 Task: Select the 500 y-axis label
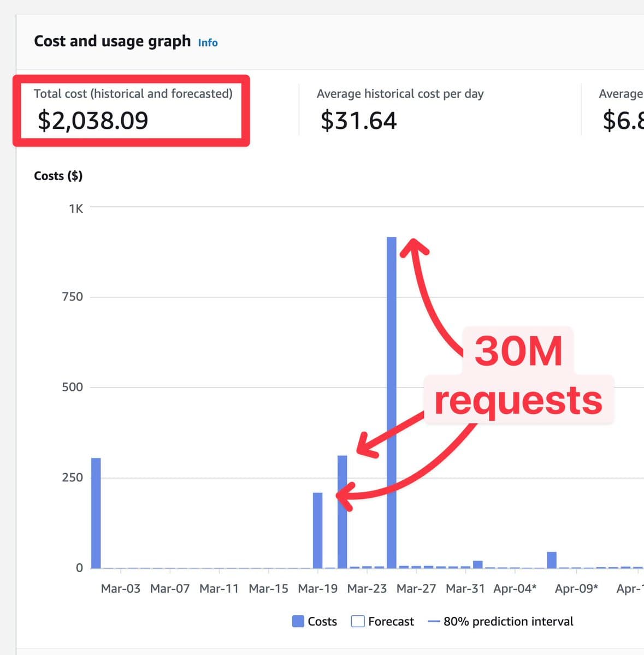(x=73, y=388)
